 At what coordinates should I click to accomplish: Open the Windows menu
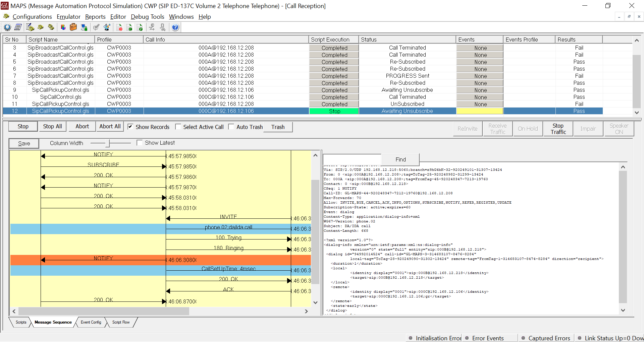pos(181,17)
